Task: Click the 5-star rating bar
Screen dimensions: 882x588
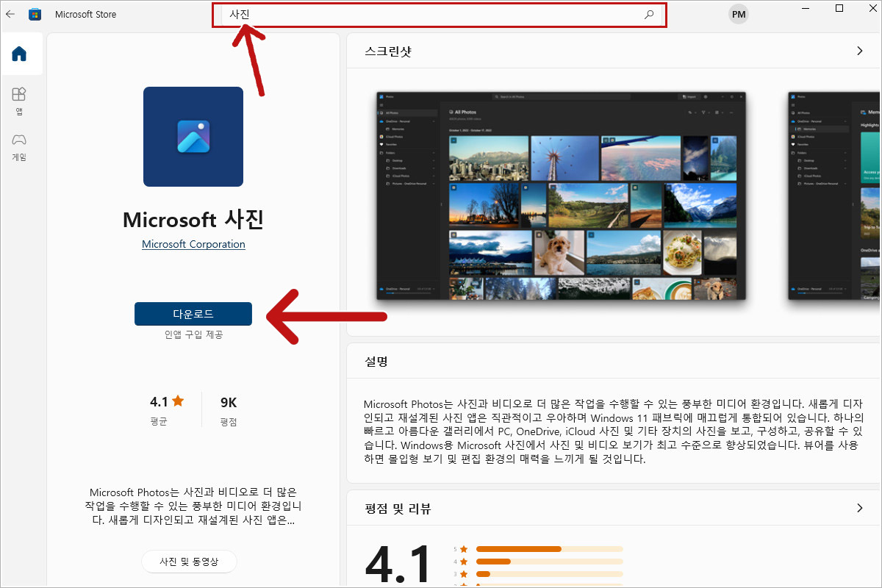Action: pos(549,549)
